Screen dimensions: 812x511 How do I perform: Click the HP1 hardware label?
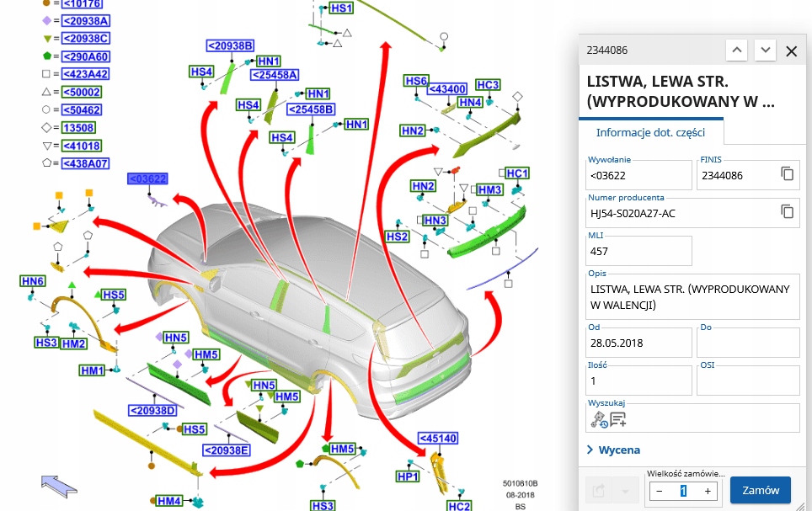408,476
